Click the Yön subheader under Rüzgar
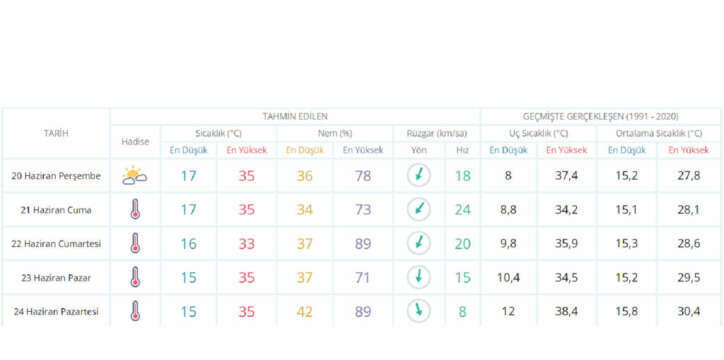The width and height of the screenshot is (724, 360). (x=419, y=150)
